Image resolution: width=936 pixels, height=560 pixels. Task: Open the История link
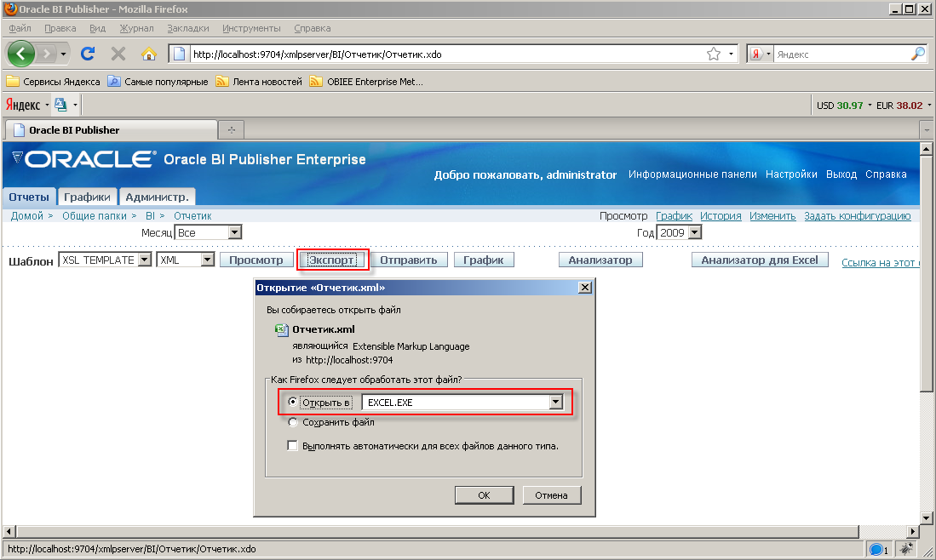[721, 216]
